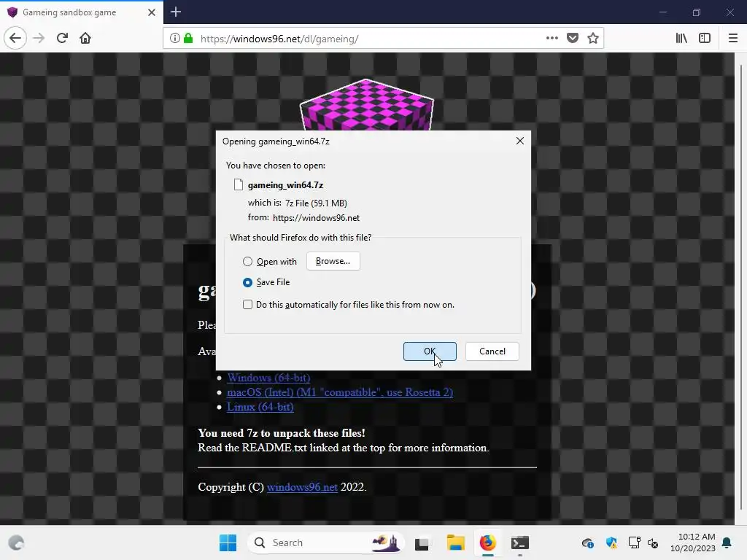Open the Windows Start menu
747x560 pixels.
[x=228, y=542]
